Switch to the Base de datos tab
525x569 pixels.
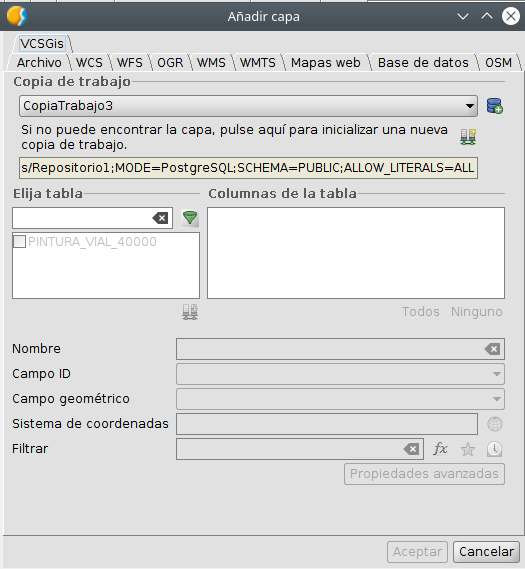coord(423,62)
